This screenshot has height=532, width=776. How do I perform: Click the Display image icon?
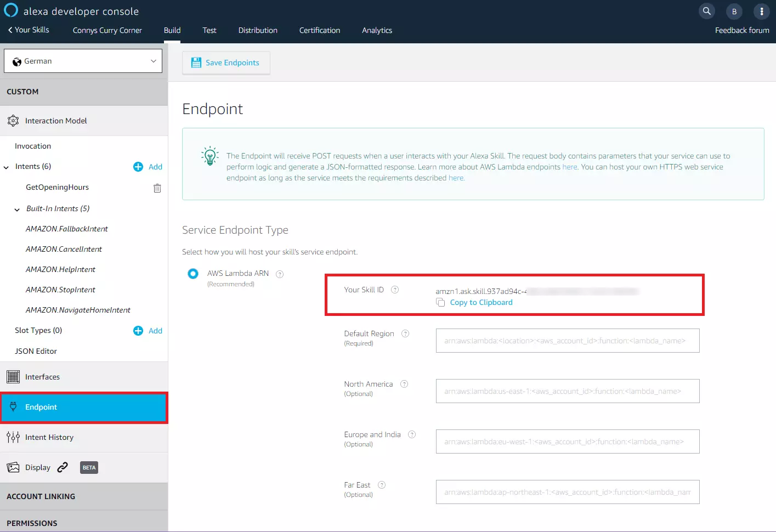(x=13, y=467)
